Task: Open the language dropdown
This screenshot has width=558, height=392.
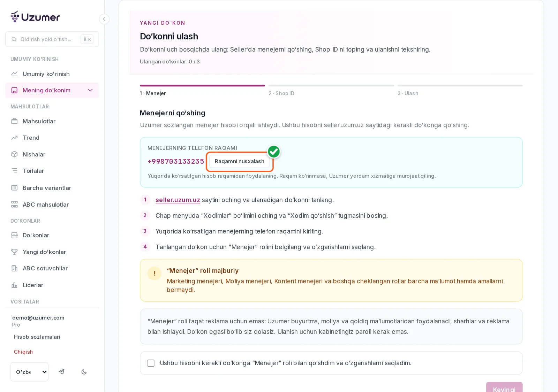Action: (x=29, y=372)
